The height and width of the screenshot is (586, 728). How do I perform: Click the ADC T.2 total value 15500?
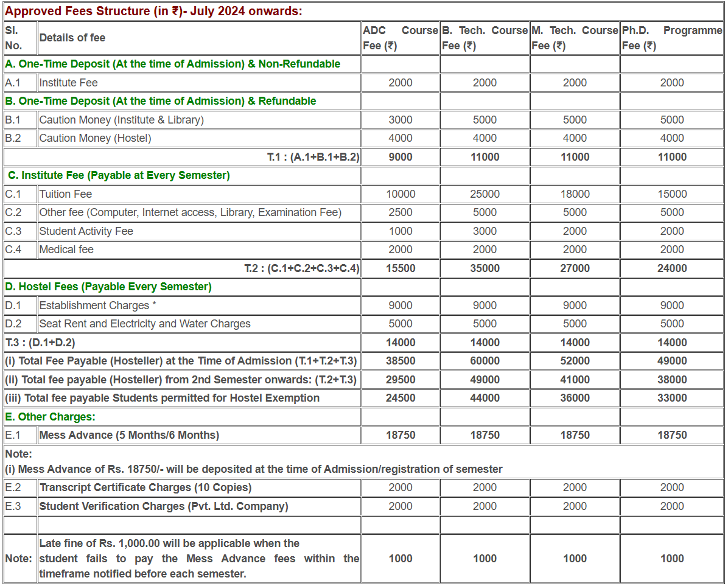click(x=401, y=268)
